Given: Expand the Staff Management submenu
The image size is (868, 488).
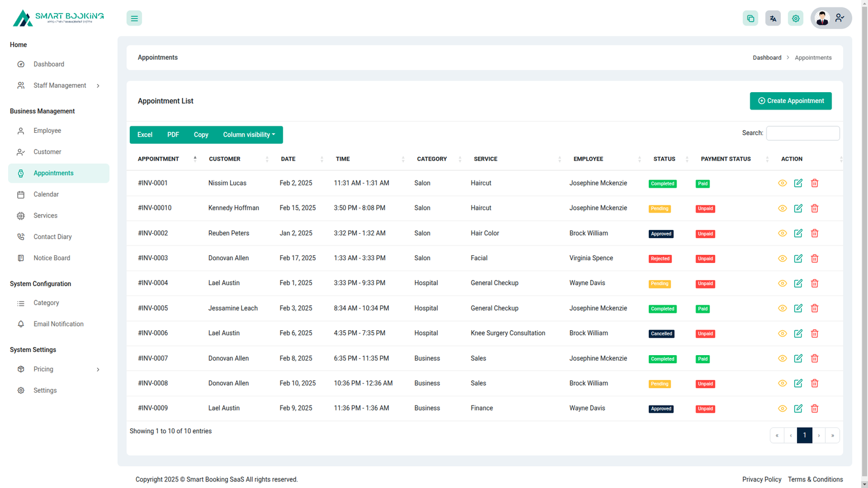Looking at the screenshot, I should pyautogui.click(x=60, y=86).
